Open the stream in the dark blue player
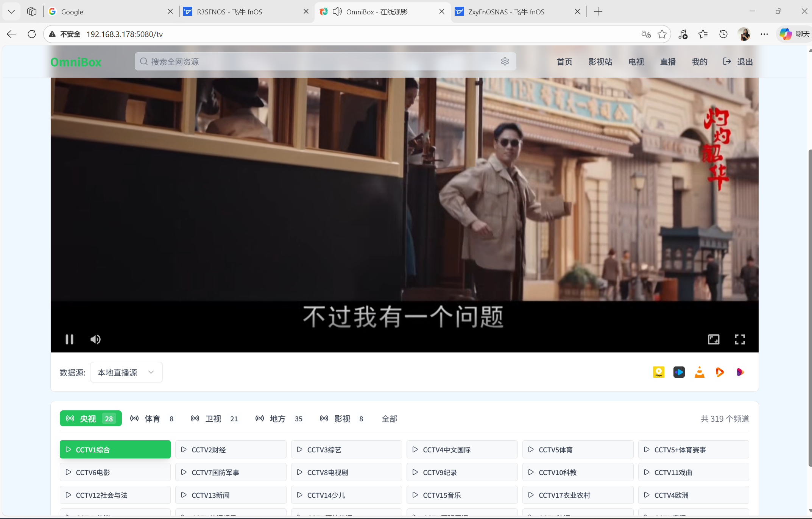This screenshot has height=519, width=812. pyautogui.click(x=679, y=372)
